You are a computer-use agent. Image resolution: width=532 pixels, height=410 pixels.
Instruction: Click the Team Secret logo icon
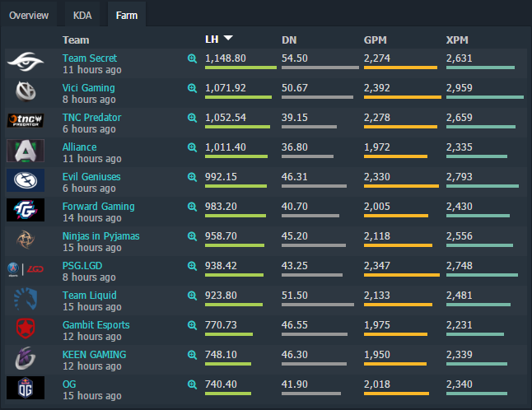point(28,61)
